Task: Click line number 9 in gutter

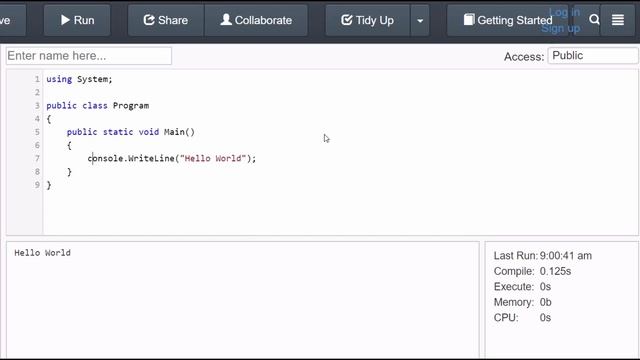Action: [37, 185]
